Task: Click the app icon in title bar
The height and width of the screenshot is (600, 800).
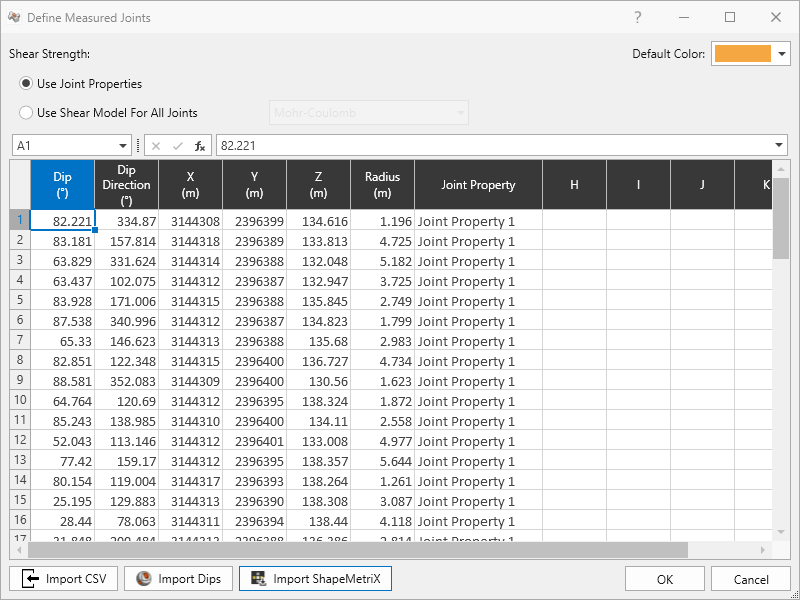Action: tap(14, 17)
